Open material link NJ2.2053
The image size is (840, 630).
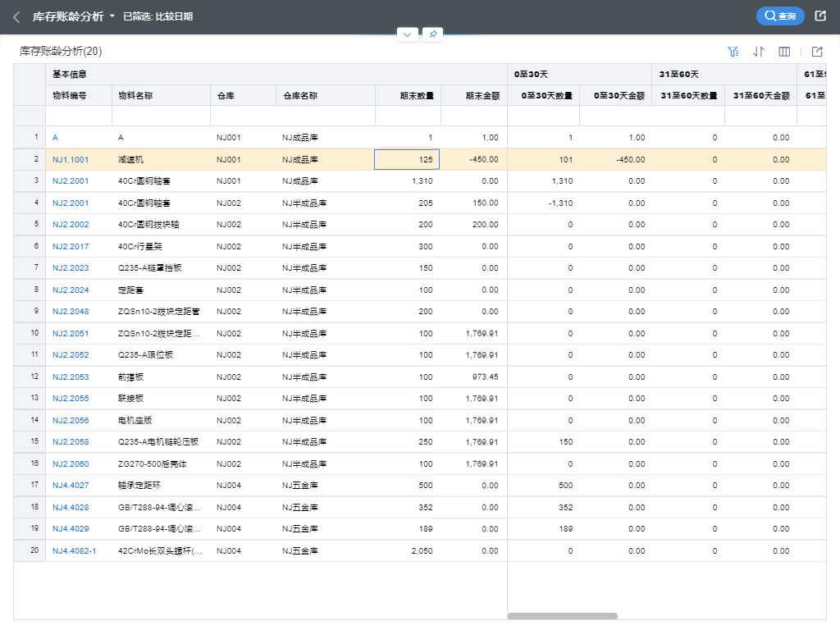click(71, 377)
